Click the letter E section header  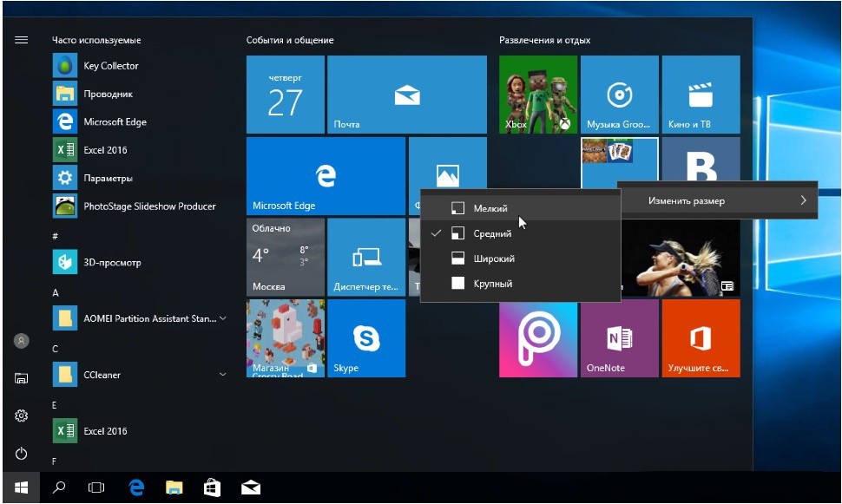[55, 405]
